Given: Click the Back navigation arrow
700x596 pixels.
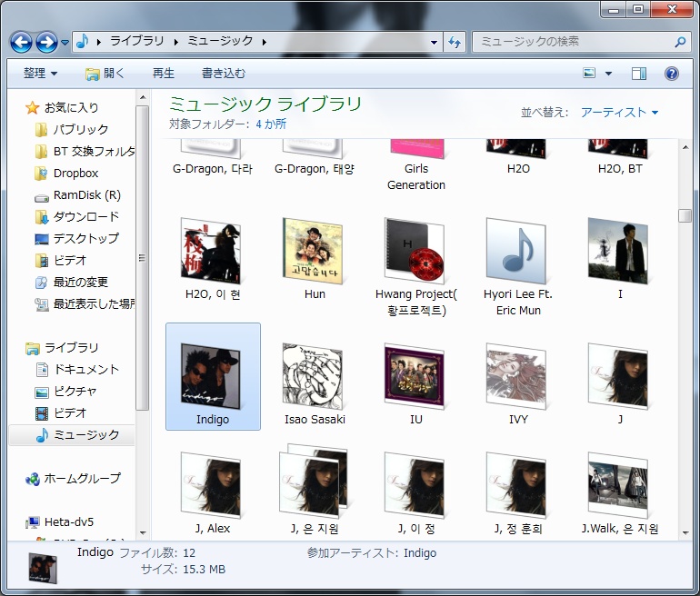Looking at the screenshot, I should 21,43.
